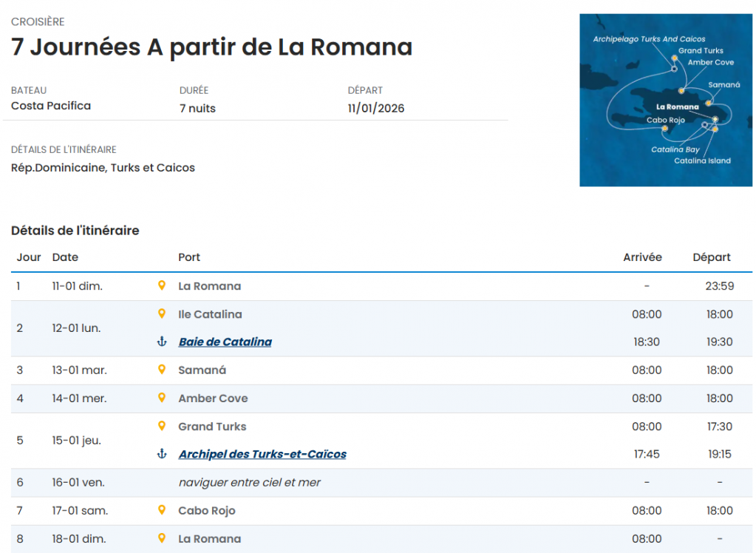This screenshot has width=756, height=553.
Task: Click the anchor icon by Archipel des Turks-et-Caïcos
Action: point(162,454)
